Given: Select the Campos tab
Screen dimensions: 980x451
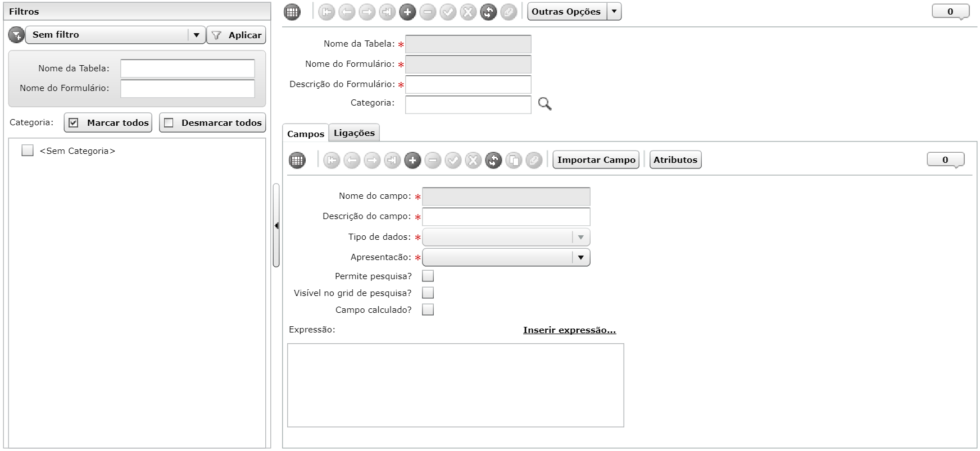Looking at the screenshot, I should 306,134.
